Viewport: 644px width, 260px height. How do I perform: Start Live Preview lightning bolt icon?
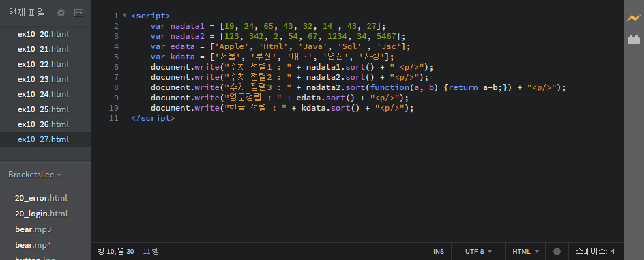pyautogui.click(x=633, y=18)
